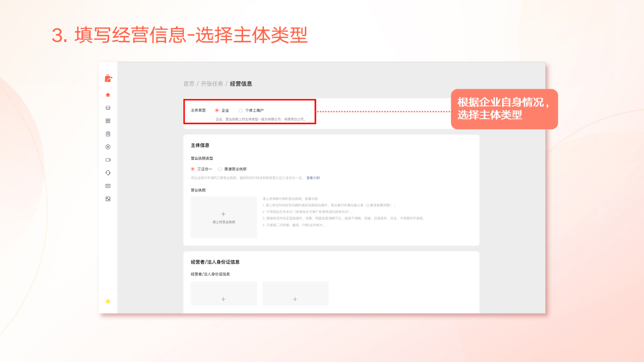Go to 首页 in the breadcrumb

189,83
